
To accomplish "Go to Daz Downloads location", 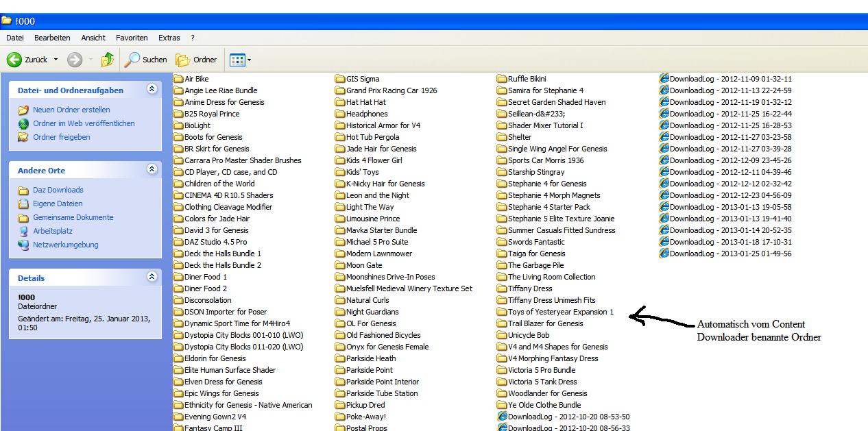I will point(58,190).
